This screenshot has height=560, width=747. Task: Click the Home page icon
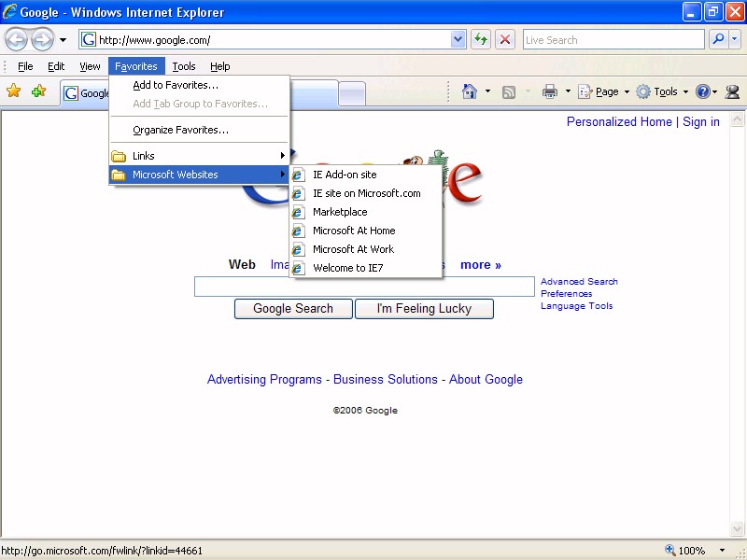[470, 91]
